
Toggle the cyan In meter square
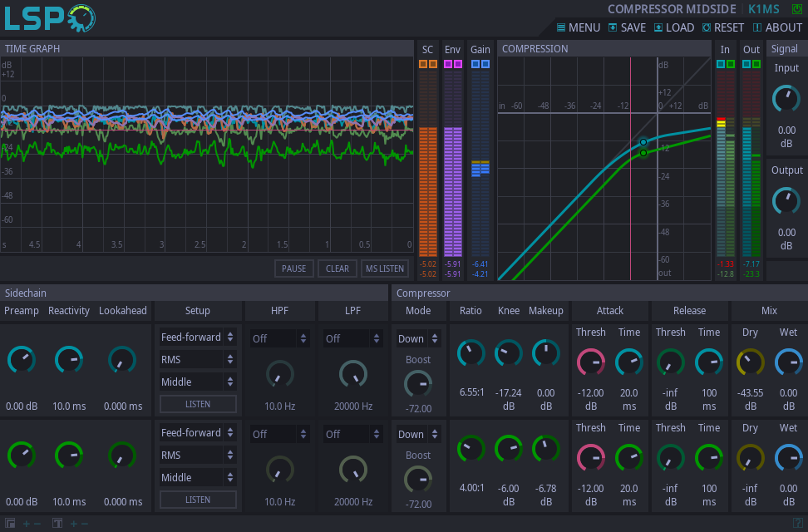pos(721,64)
